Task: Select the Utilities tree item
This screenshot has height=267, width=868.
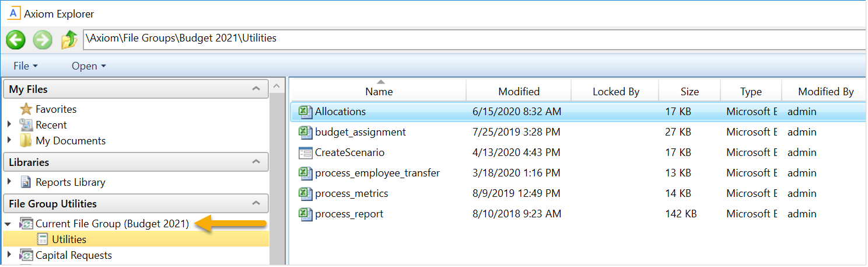Action: coord(69,240)
